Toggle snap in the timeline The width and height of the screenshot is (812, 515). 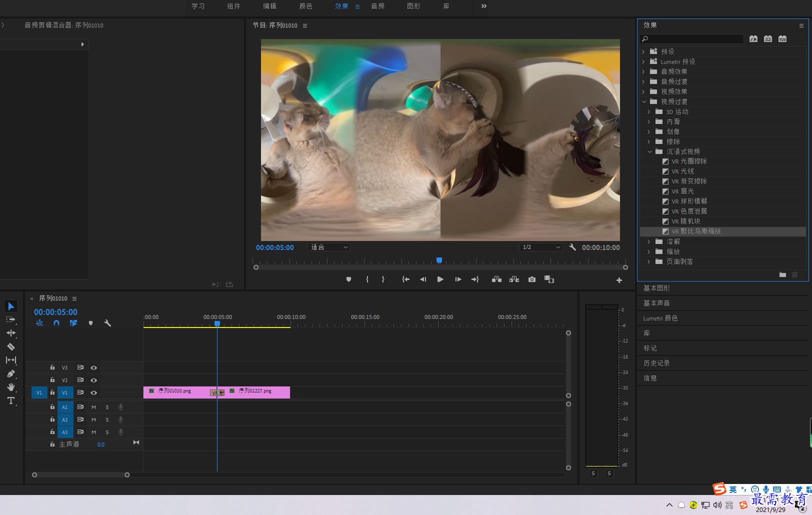point(56,323)
